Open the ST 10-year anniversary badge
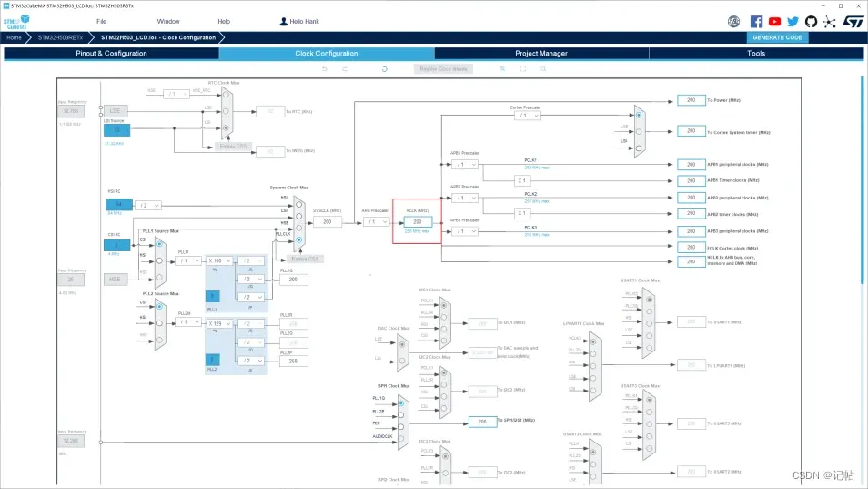The image size is (868, 489). [x=733, y=22]
